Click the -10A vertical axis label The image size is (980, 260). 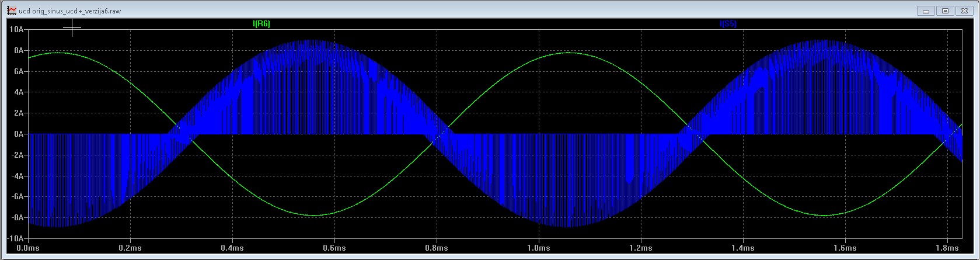pyautogui.click(x=15, y=239)
